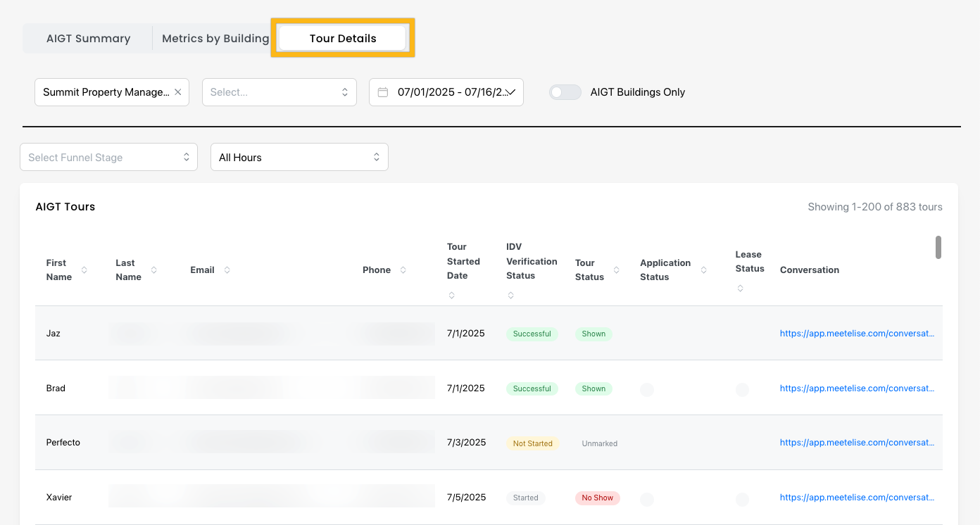Open Perfecto's conversation link

857,443
